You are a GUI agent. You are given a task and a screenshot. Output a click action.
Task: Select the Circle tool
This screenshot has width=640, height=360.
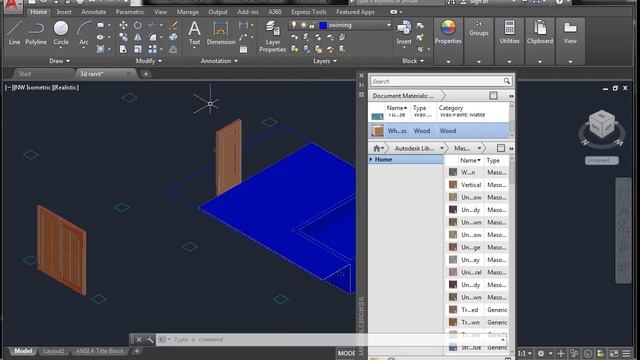pos(61,33)
